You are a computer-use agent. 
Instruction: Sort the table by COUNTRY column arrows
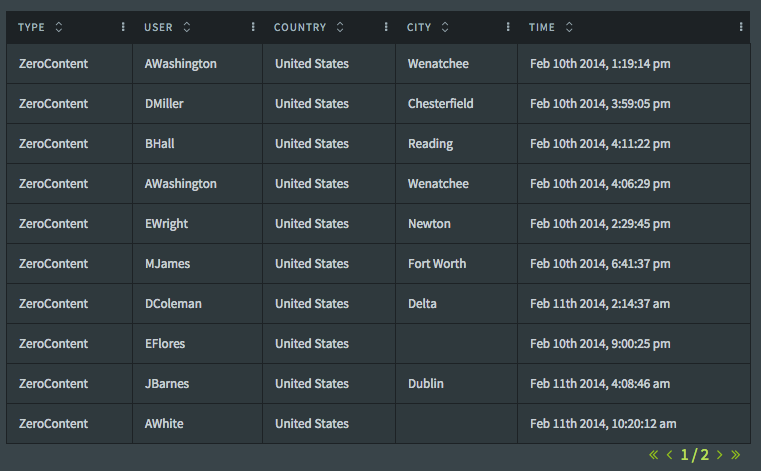340,27
